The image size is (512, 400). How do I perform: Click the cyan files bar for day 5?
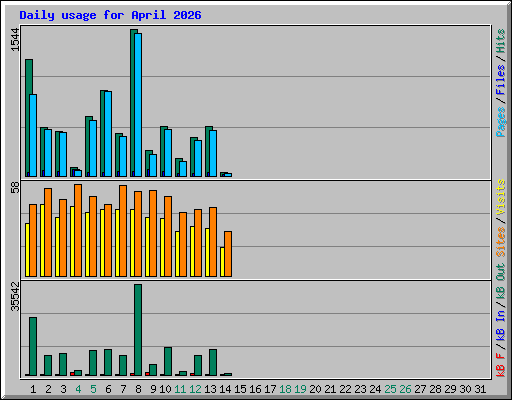(93, 148)
